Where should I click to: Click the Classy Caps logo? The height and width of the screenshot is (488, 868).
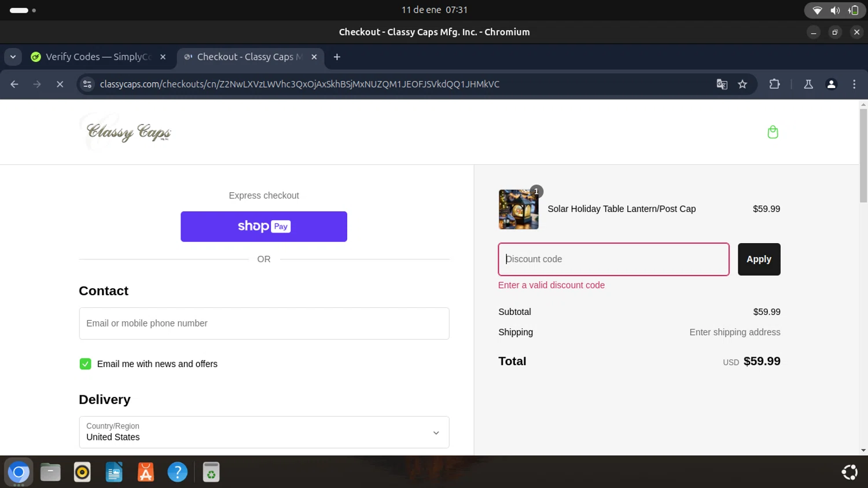click(x=128, y=133)
